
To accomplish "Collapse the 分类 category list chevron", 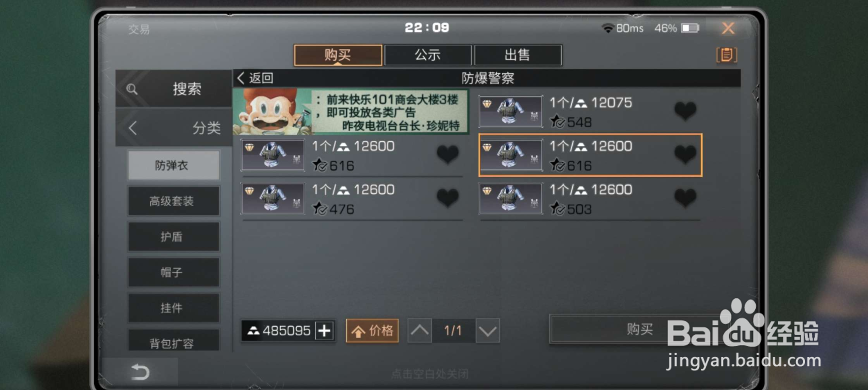I will pyautogui.click(x=133, y=128).
